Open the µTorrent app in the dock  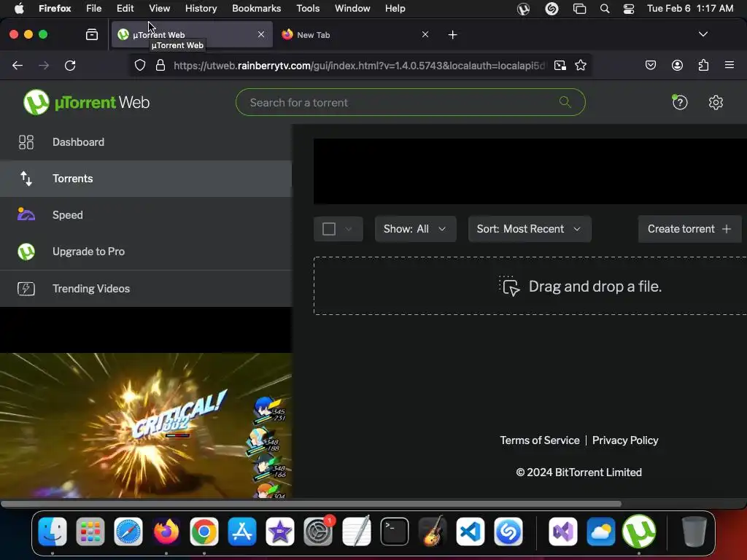(x=639, y=532)
